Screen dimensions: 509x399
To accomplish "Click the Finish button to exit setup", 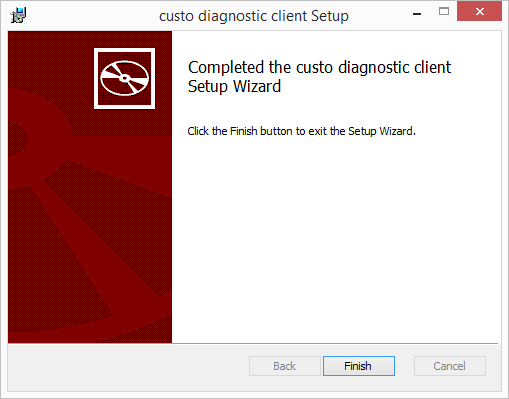I will (359, 366).
